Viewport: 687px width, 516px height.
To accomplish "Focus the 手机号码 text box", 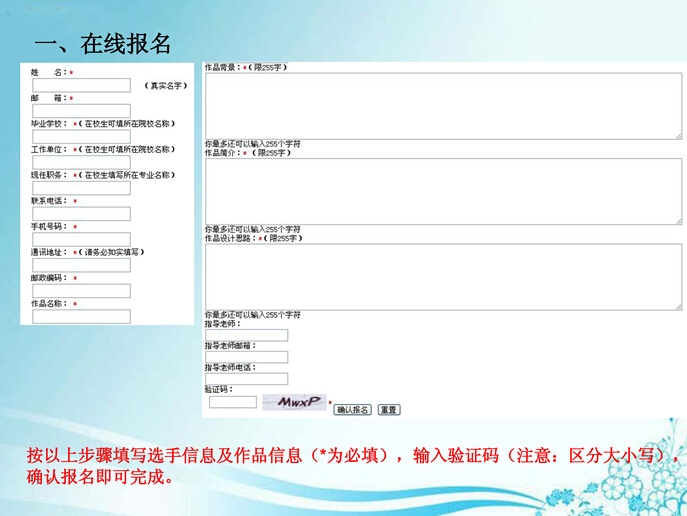I will point(81,239).
